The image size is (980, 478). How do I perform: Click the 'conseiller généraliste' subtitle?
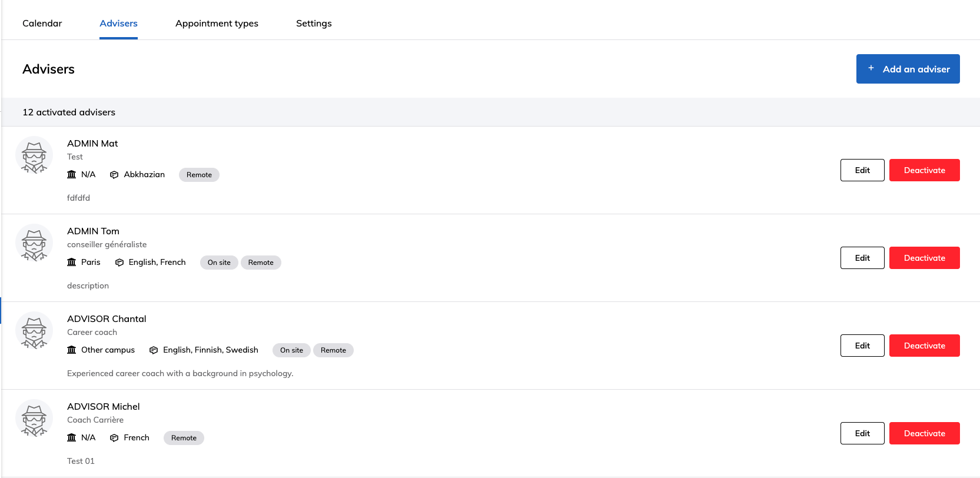107,244
